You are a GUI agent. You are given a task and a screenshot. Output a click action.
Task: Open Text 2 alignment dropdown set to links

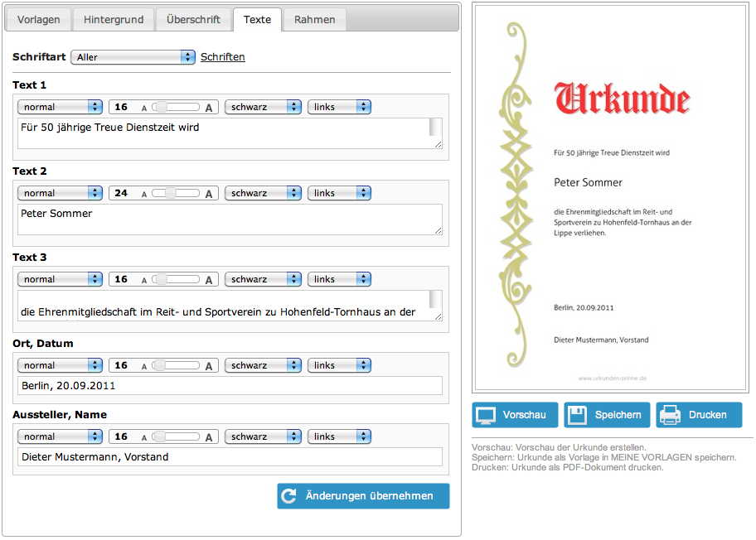[339, 193]
